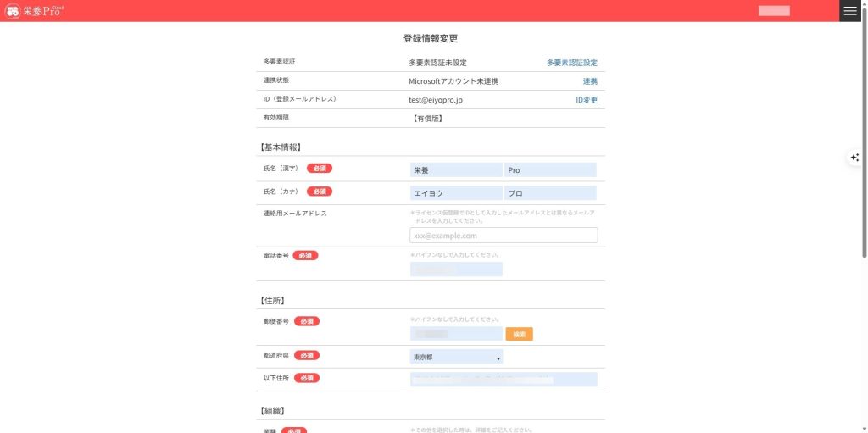Open the 多要素認証設定 link
This screenshot has width=868, height=433.
571,63
